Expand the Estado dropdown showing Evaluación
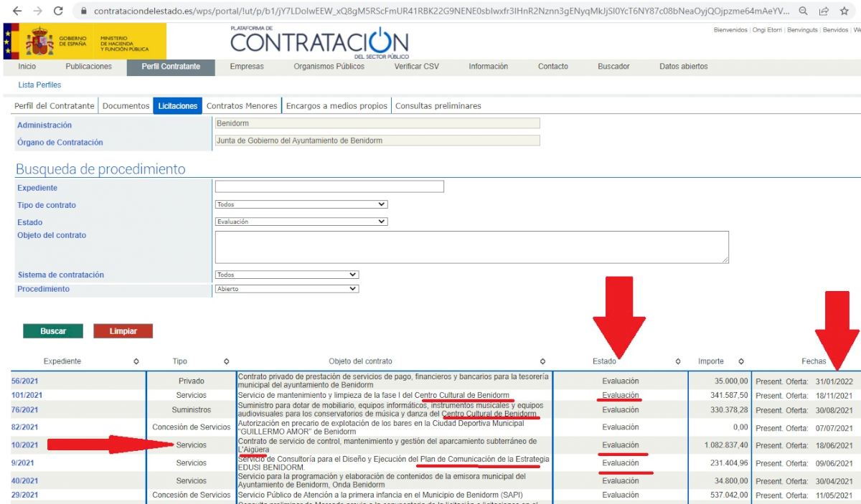 tap(301, 222)
